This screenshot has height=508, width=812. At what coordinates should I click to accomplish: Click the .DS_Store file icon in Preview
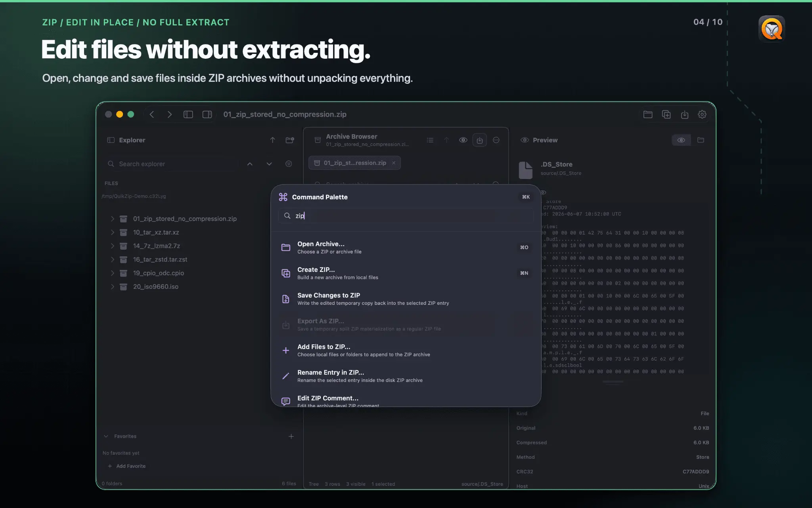[526, 170]
